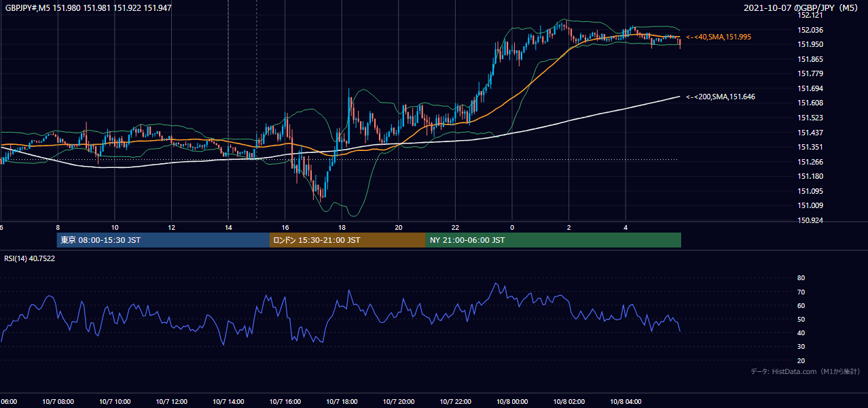Click price axis label 151.694
Image resolution: width=868 pixels, height=408 pixels.
(x=810, y=88)
